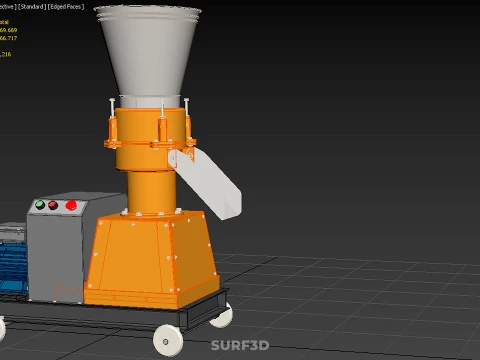Viewport: 480px width, 360px height.
Task: Click the 66.717 statistics value
Action: (x=8, y=38)
